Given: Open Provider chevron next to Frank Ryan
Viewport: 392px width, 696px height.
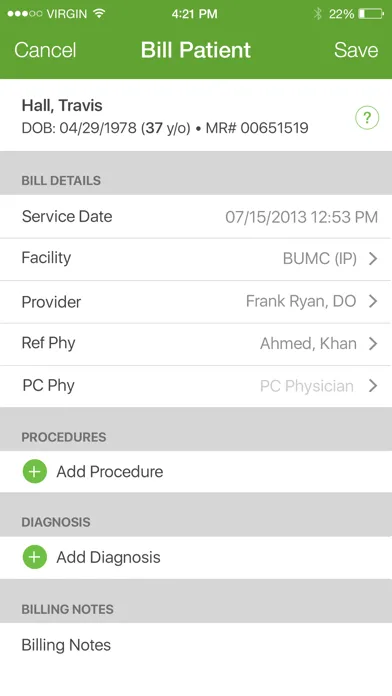Looking at the screenshot, I should pos(373,301).
